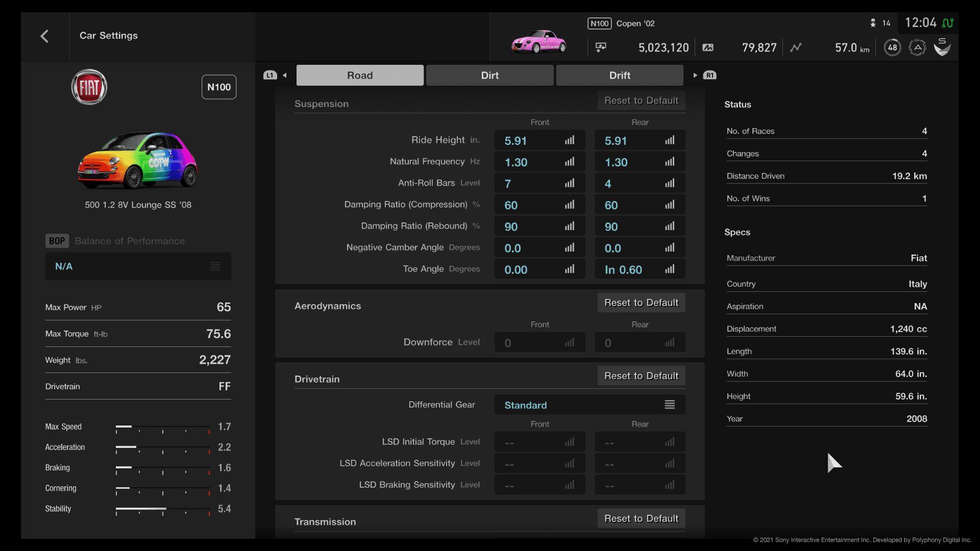The image size is (980, 551).
Task: Open the Balance of Performance N/A dropdown
Action: click(x=138, y=266)
